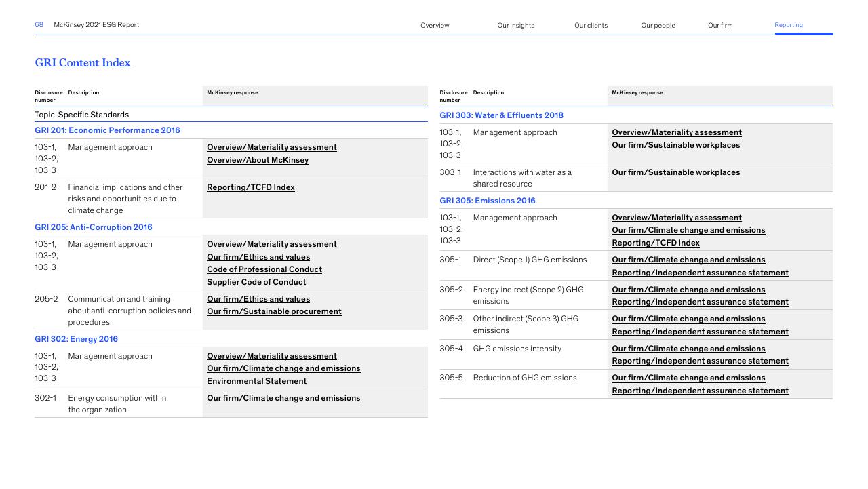Open Materiality assessment link under GRI 305
This screenshot has height=489, width=868.
click(x=677, y=218)
